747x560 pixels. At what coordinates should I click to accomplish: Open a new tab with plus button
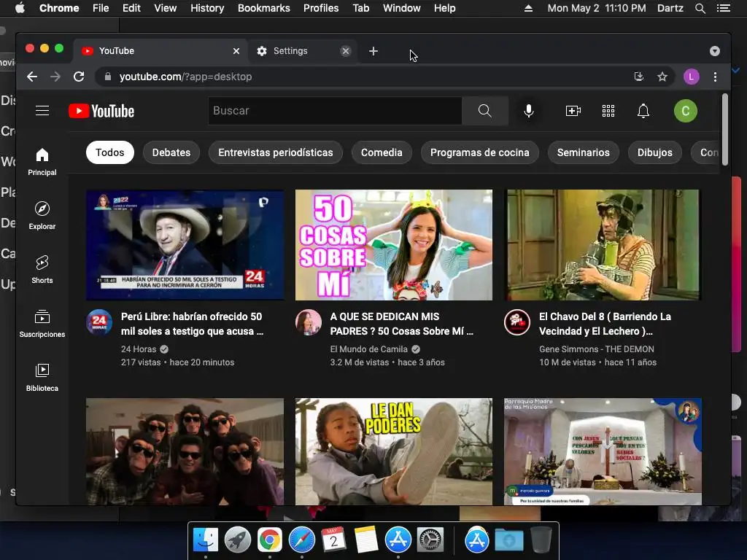373,51
